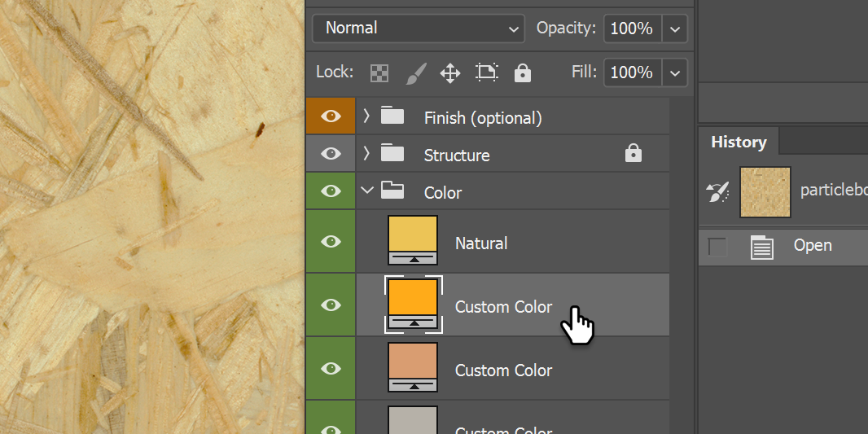Click the gray fill color thumbnail
868x434 pixels.
point(413,420)
